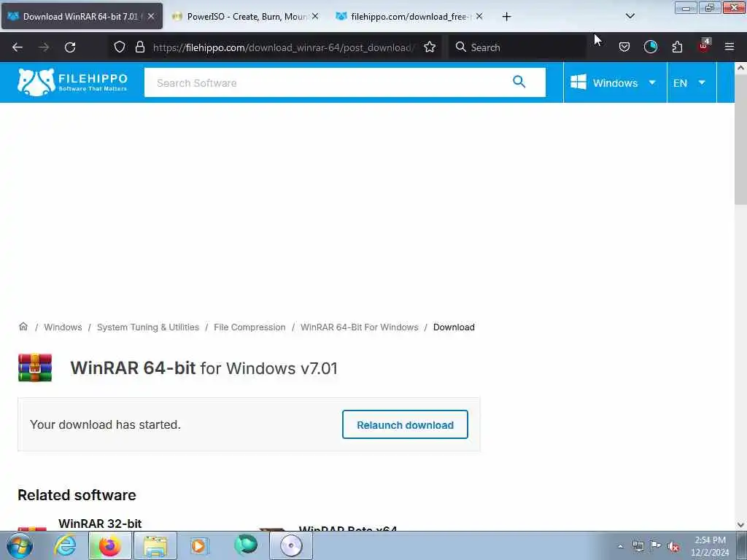This screenshot has width=747, height=560.
Task: Click the Relaunch download button
Action: tap(405, 424)
